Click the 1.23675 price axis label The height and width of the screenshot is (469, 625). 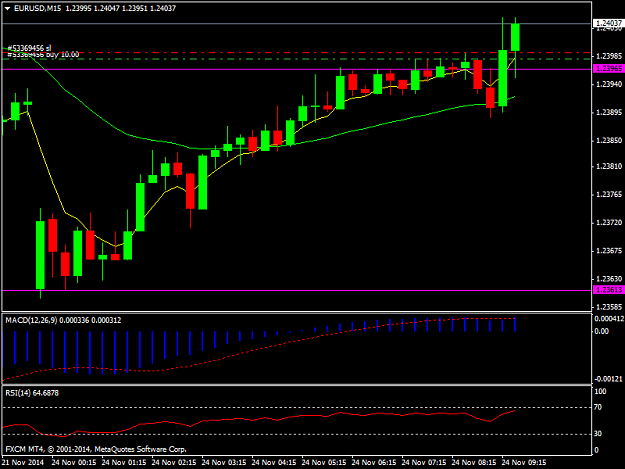[x=609, y=251]
